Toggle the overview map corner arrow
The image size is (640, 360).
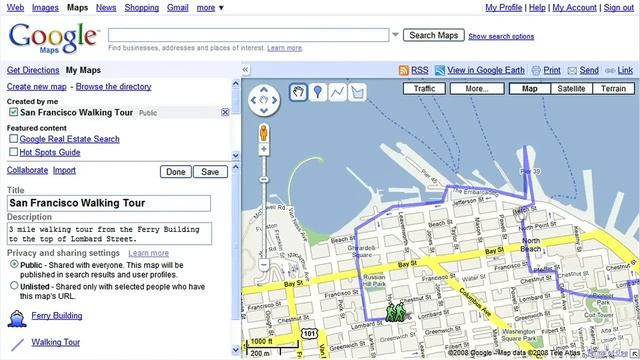[x=635, y=353]
